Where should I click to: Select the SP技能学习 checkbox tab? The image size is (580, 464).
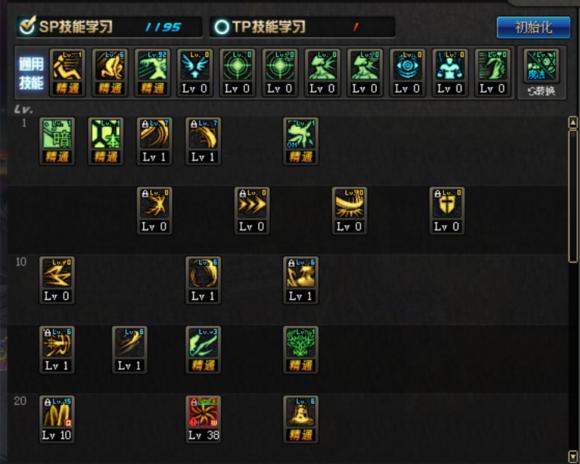click(66, 26)
